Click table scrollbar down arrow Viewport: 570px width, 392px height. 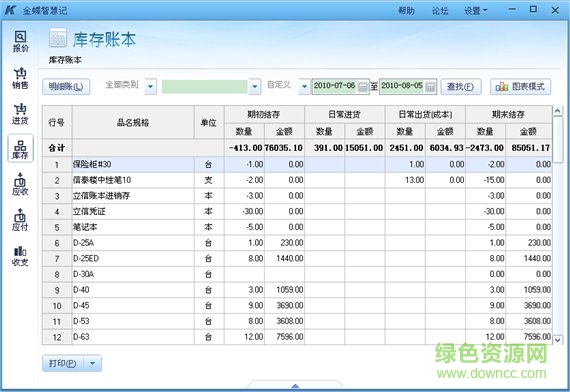click(x=558, y=340)
